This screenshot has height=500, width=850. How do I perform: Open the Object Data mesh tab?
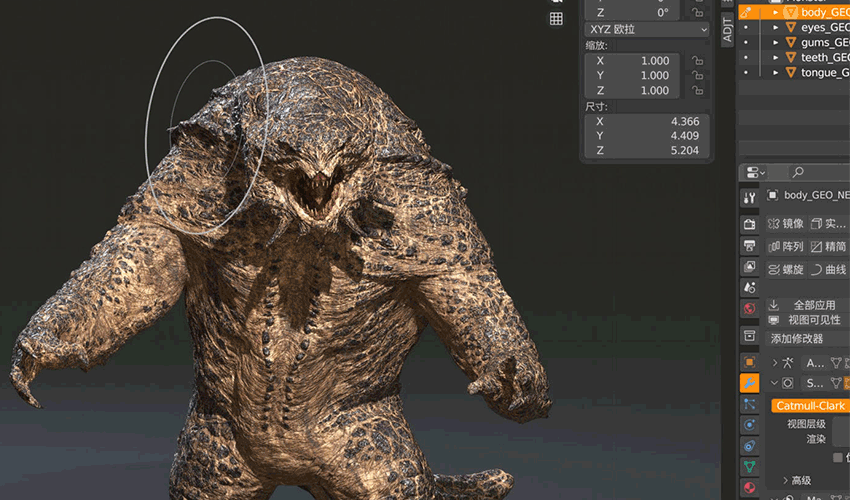(750, 466)
